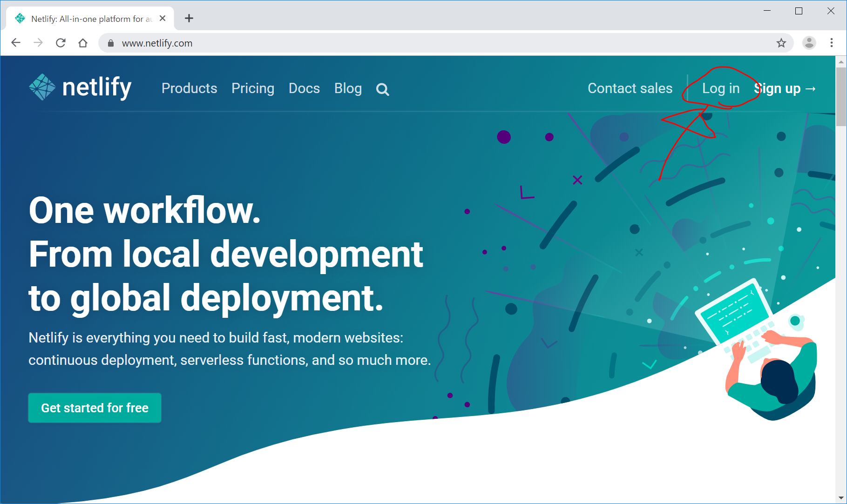847x504 pixels.
Task: Open the Docs link
Action: pyautogui.click(x=304, y=88)
